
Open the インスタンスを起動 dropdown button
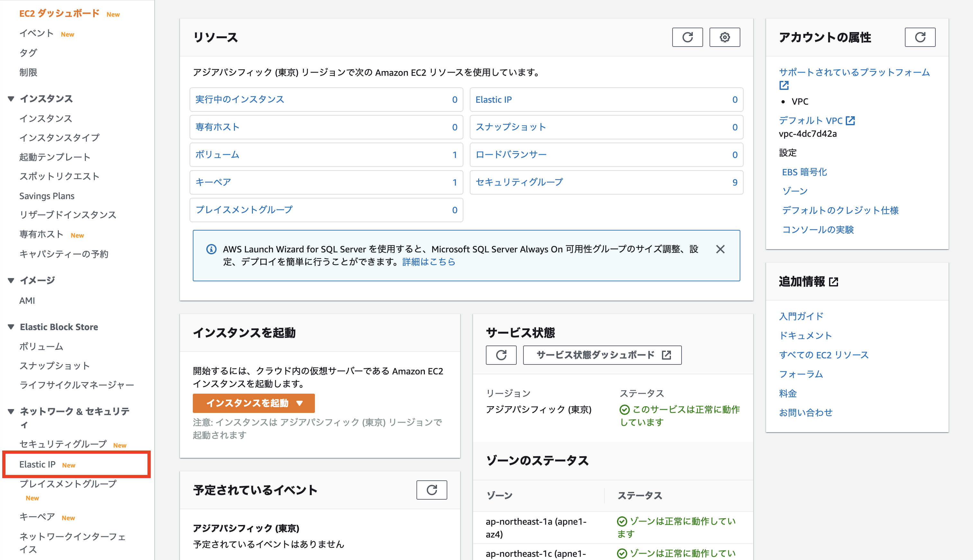click(254, 403)
